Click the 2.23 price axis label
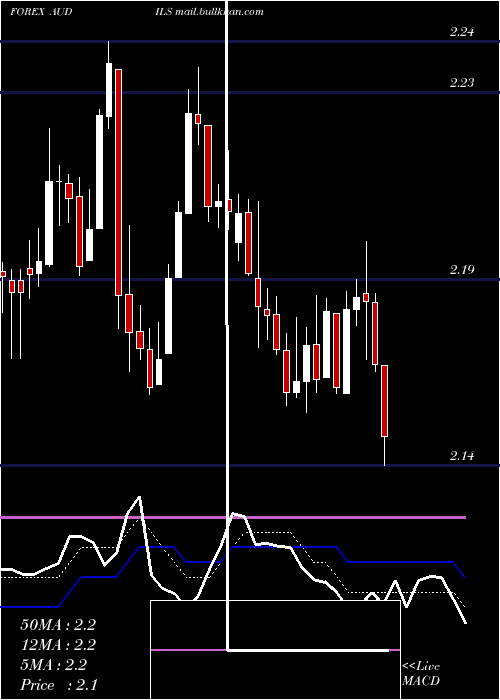500x700 pixels. [x=461, y=83]
